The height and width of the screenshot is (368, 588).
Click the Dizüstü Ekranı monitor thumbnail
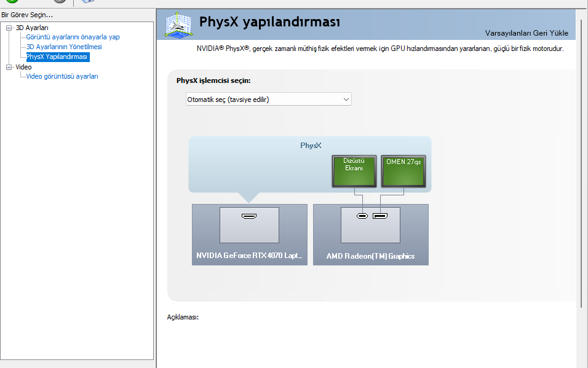354,171
